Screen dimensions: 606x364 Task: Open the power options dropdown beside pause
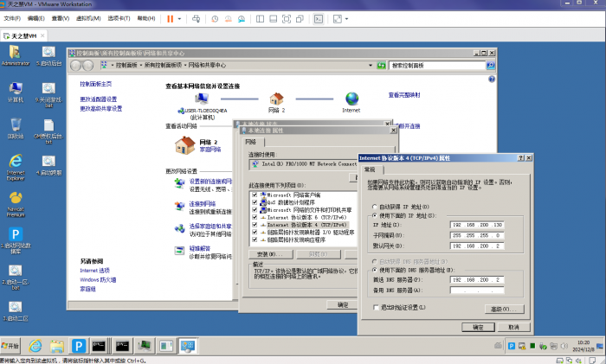tap(178, 17)
